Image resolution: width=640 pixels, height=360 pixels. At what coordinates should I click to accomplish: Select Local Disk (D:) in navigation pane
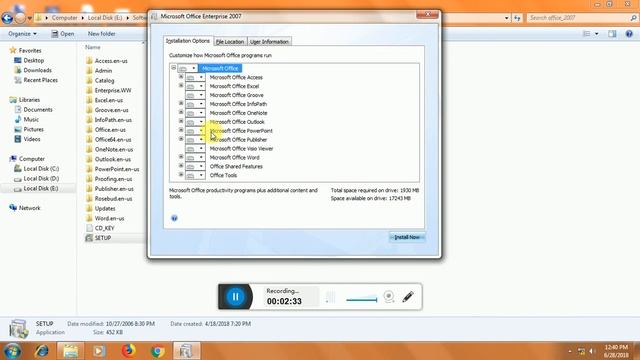tap(37, 178)
